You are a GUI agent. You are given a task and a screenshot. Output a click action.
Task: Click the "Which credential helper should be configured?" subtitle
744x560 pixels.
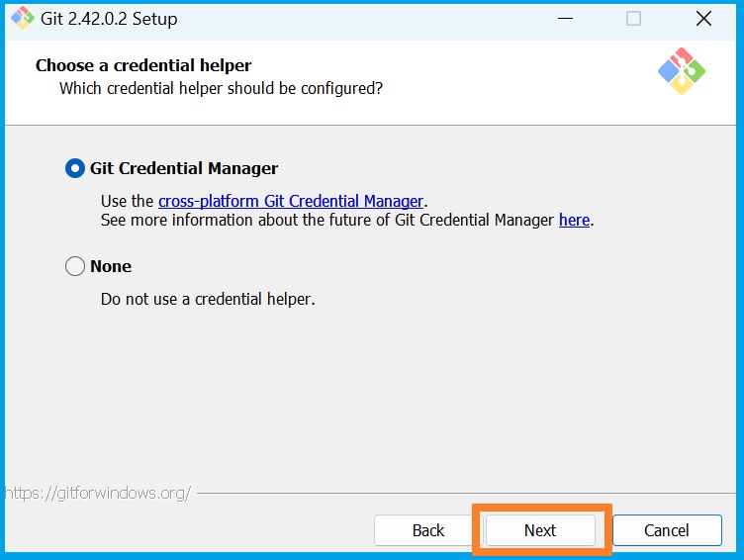pos(221,88)
